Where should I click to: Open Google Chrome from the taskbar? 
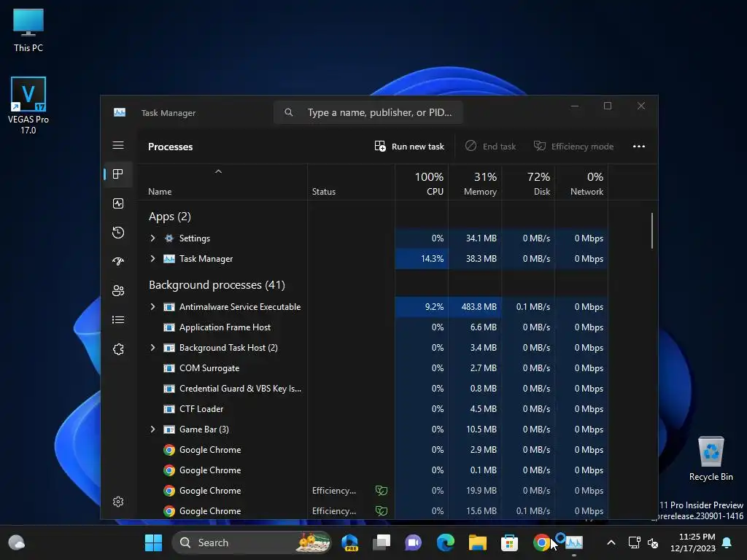(541, 542)
